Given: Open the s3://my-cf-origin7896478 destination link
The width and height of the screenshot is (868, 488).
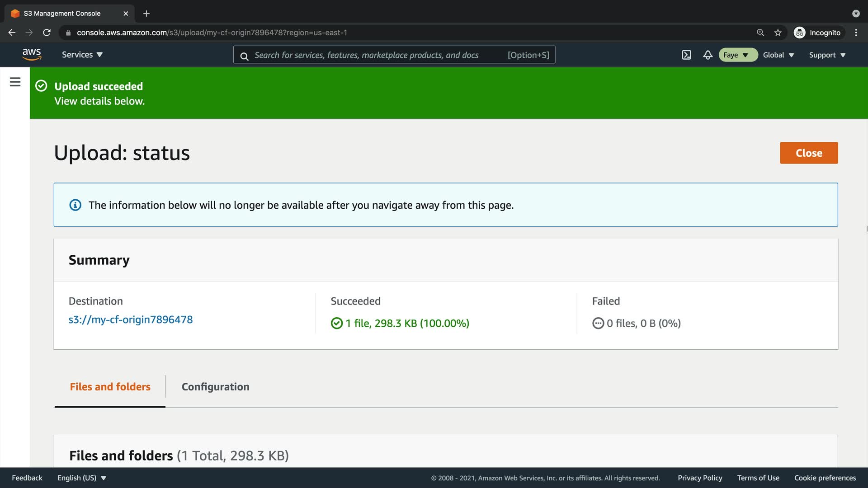Looking at the screenshot, I should (130, 319).
